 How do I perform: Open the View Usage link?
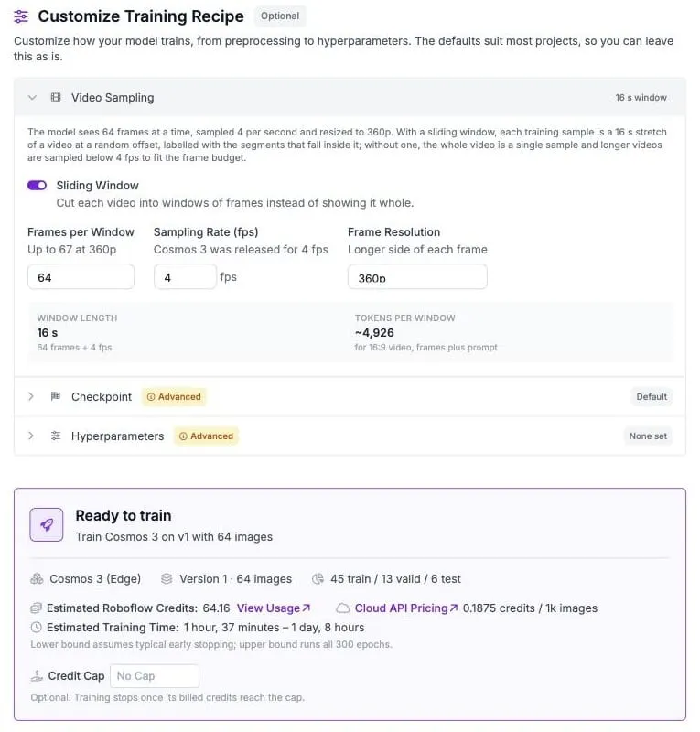click(x=274, y=608)
